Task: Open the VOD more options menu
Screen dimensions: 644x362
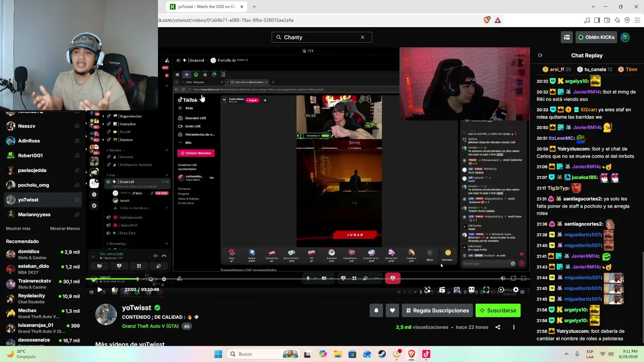Action: (x=514, y=327)
